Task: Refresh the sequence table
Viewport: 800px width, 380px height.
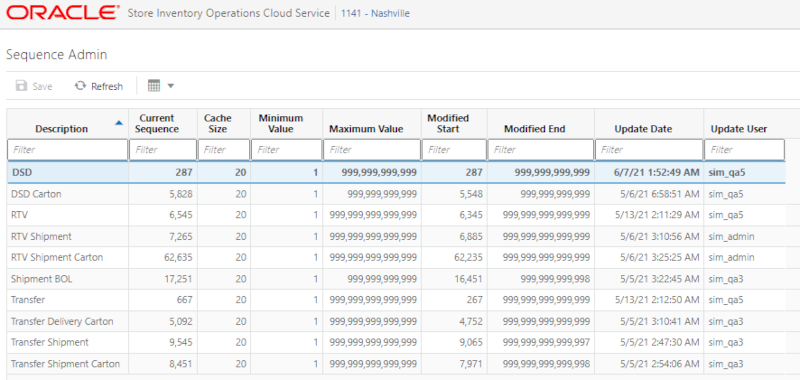Action: pyautogui.click(x=98, y=86)
